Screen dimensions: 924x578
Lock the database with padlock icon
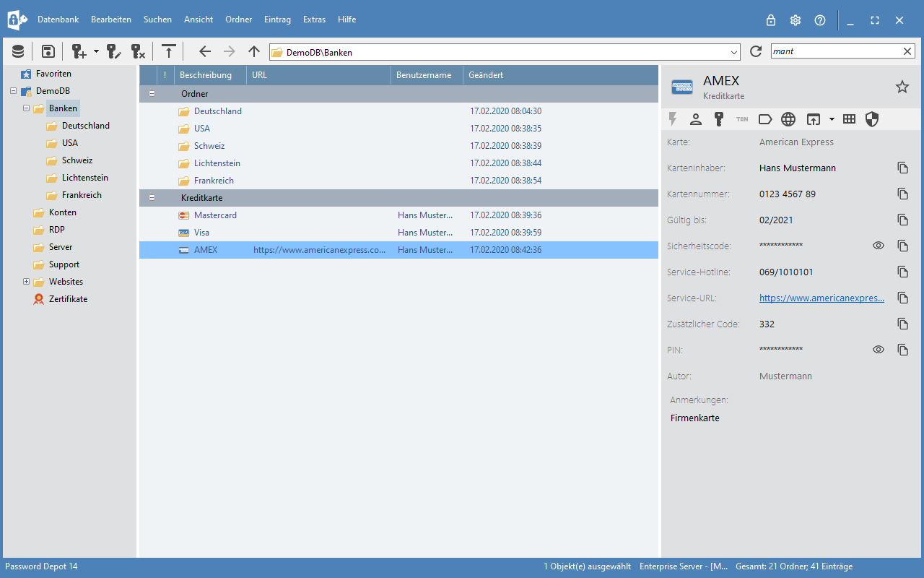(x=771, y=20)
